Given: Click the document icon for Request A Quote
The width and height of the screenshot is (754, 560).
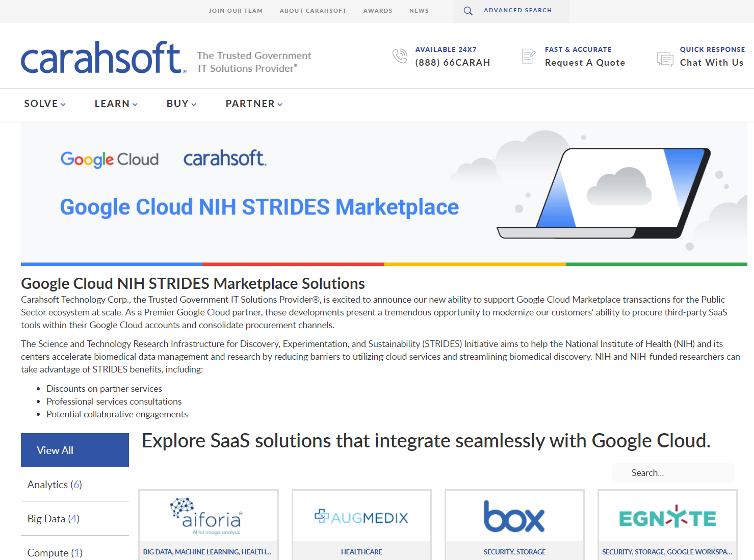Looking at the screenshot, I should [x=529, y=56].
